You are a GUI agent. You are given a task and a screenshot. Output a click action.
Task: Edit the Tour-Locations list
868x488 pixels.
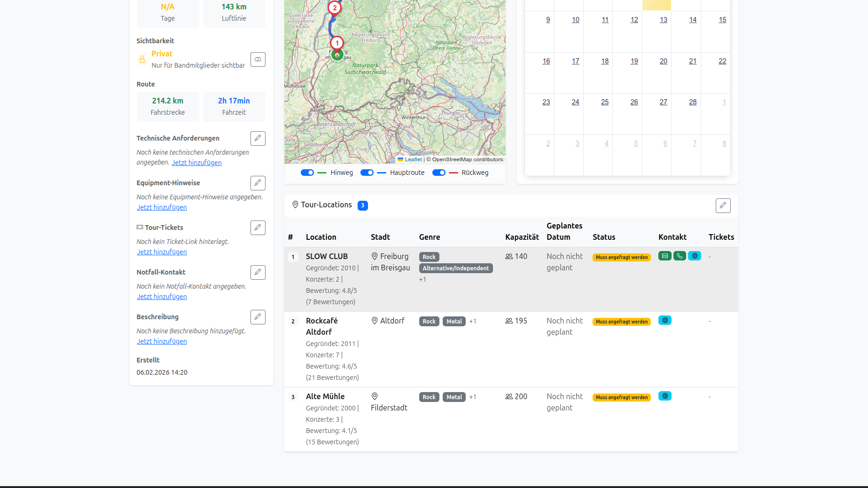tap(723, 205)
